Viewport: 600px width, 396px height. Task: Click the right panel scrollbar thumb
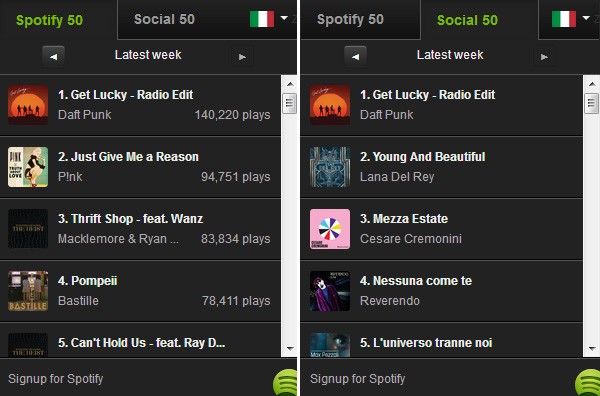tap(592, 103)
